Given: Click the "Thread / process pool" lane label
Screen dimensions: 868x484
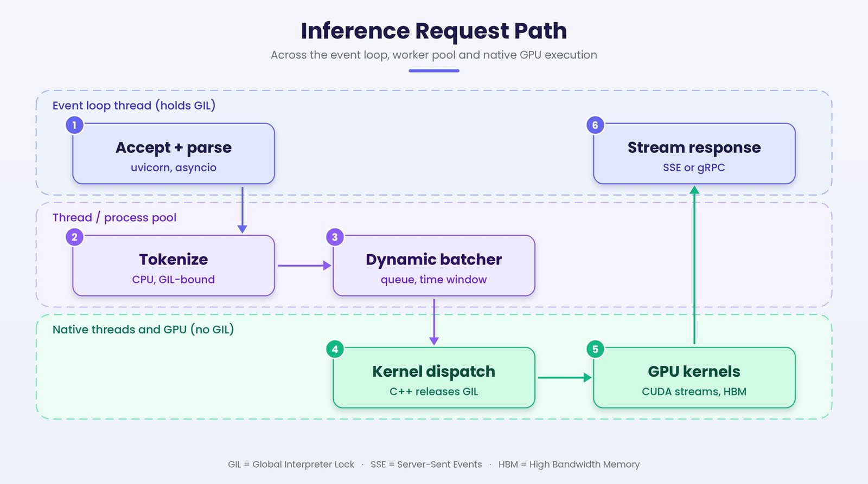Looking at the screenshot, I should tap(114, 217).
